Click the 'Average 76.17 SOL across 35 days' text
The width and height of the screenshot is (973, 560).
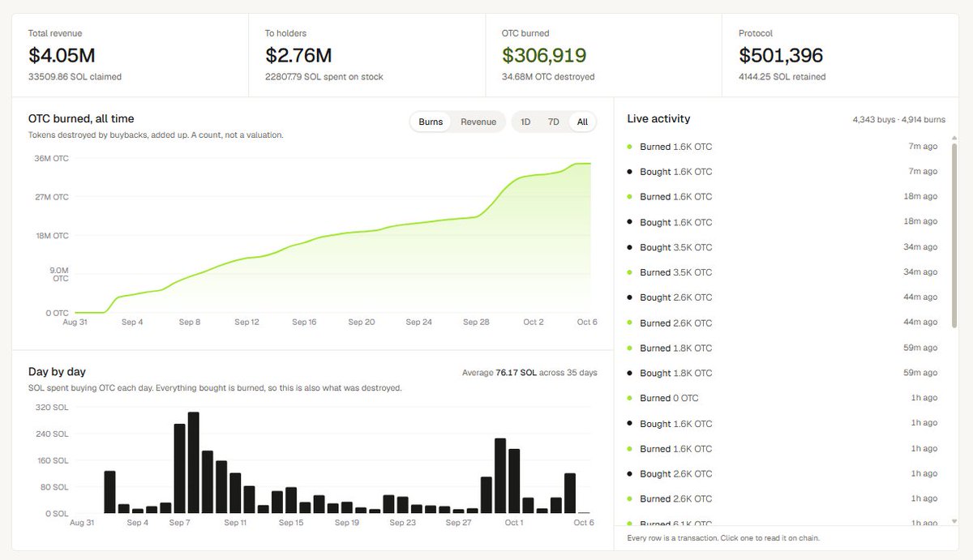click(x=529, y=373)
